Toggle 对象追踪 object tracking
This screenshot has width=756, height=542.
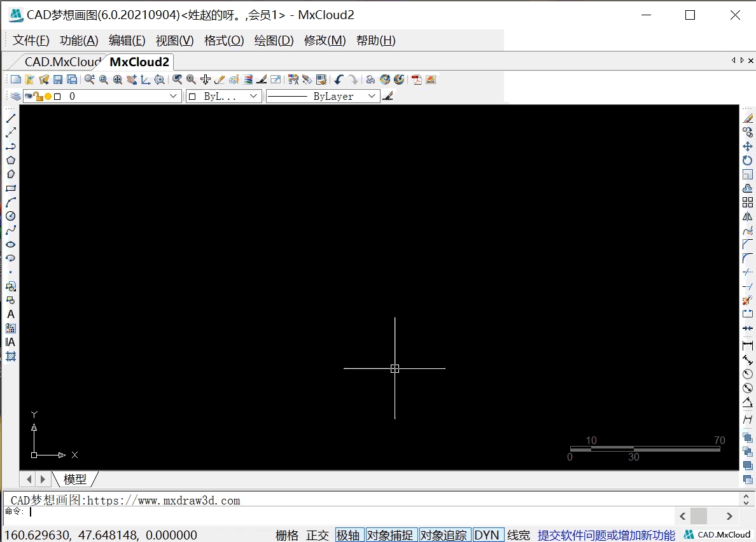click(444, 535)
